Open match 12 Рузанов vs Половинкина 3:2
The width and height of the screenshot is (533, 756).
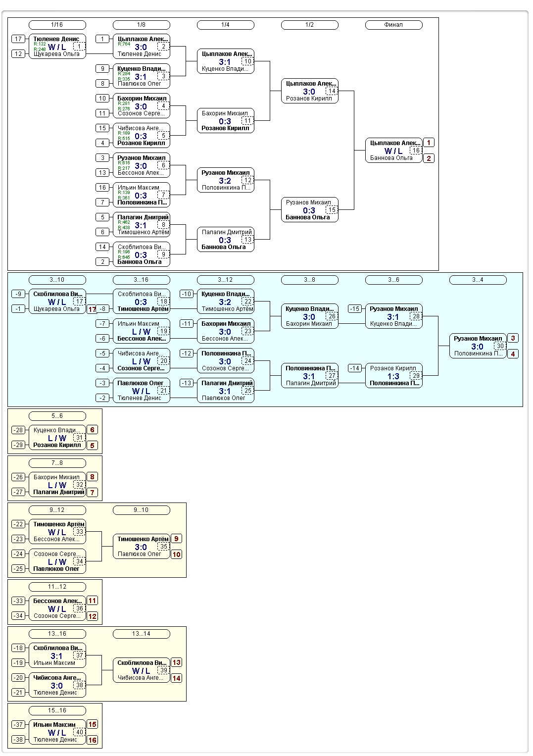tap(226, 180)
